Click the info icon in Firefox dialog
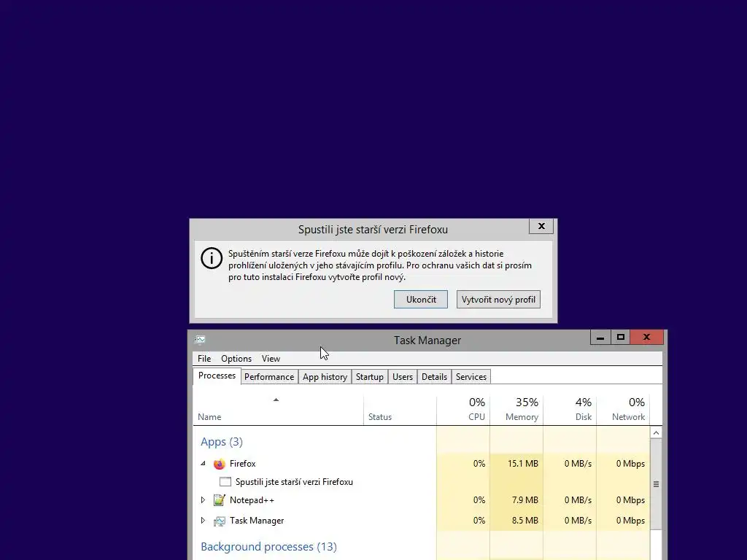 (212, 259)
